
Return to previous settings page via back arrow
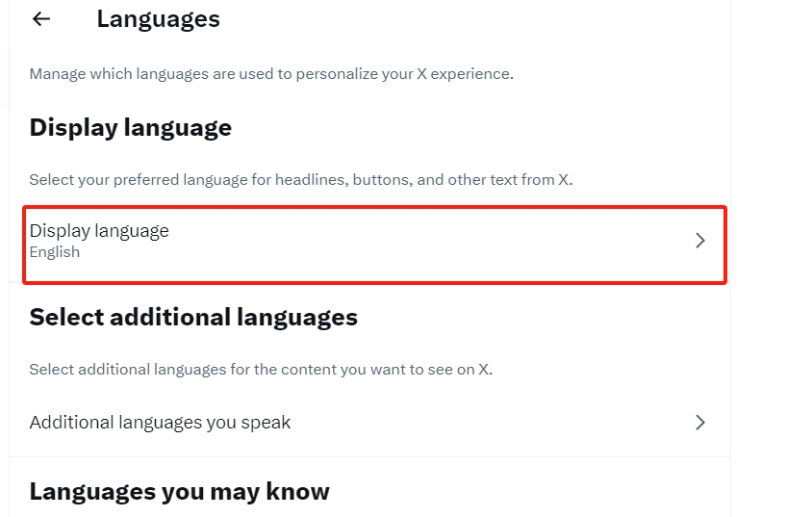tap(41, 18)
